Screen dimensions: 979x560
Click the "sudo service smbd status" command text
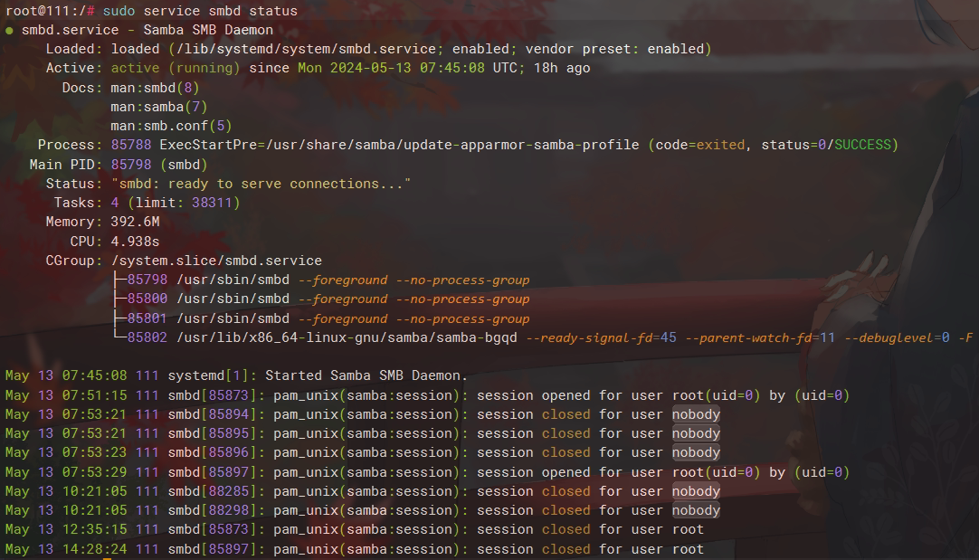pyautogui.click(x=200, y=11)
